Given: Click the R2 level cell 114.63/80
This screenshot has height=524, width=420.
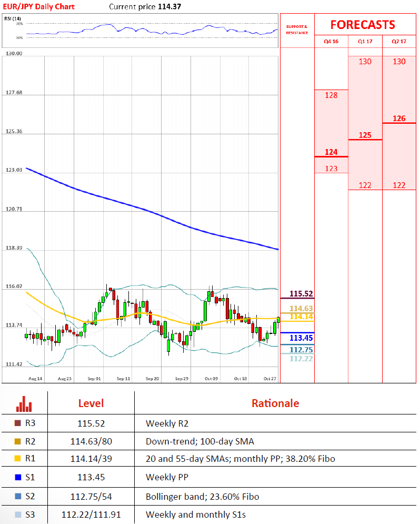Looking at the screenshot, I should 91,441.
